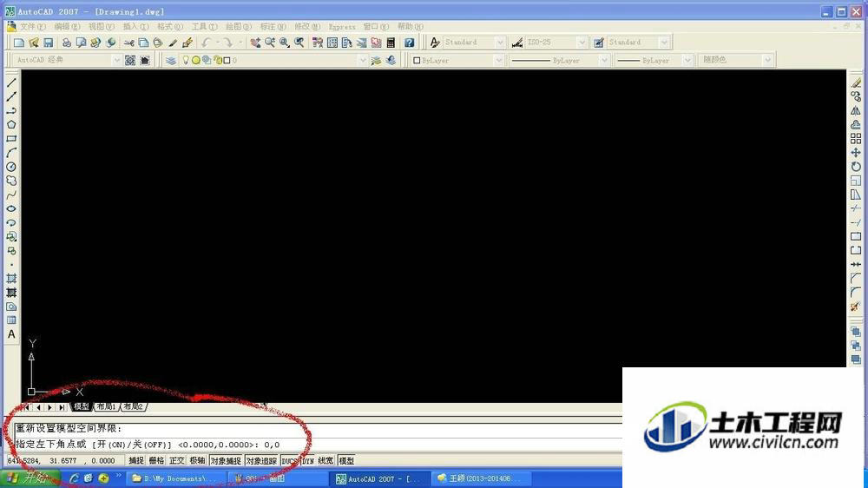Select the Line tool in the Draw toolbar
This screenshot has width=868, height=488.
[x=11, y=82]
